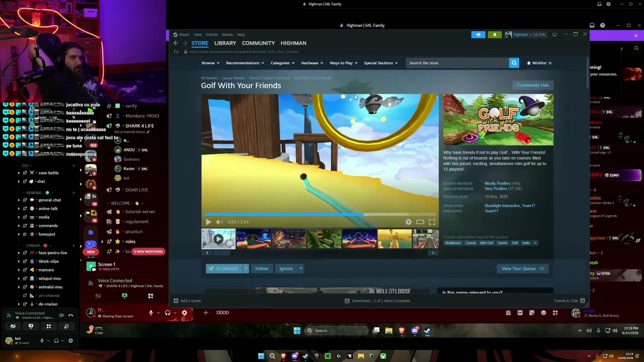Select the first trailer thumbnail

218,239
